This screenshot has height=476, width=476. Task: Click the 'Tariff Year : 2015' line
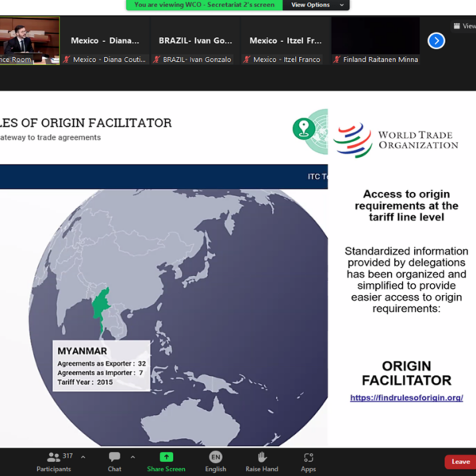tap(85, 382)
